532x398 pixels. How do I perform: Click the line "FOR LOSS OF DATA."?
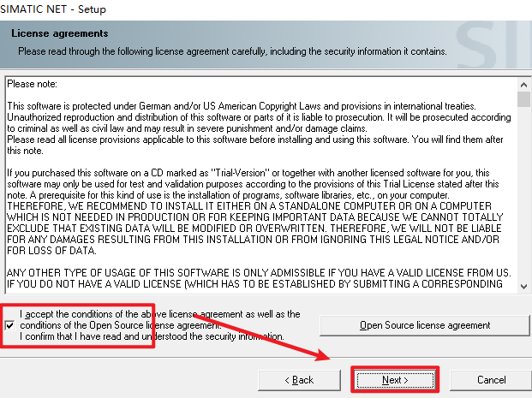[51, 251]
